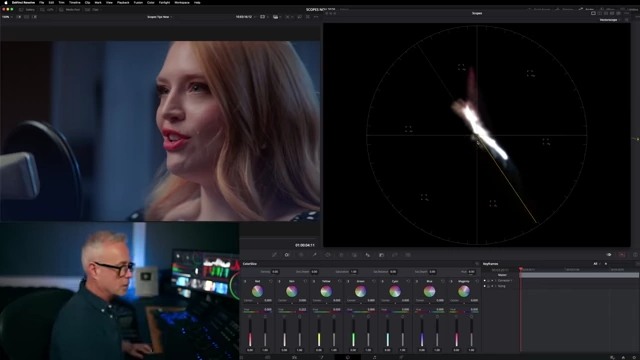Select single scope layout in Scopes window

593,13
